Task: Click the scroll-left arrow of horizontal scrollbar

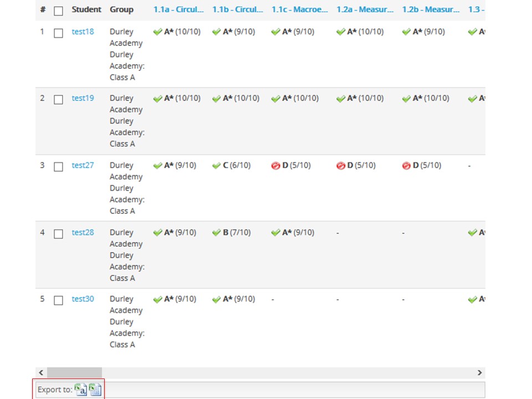Action: 41,372
